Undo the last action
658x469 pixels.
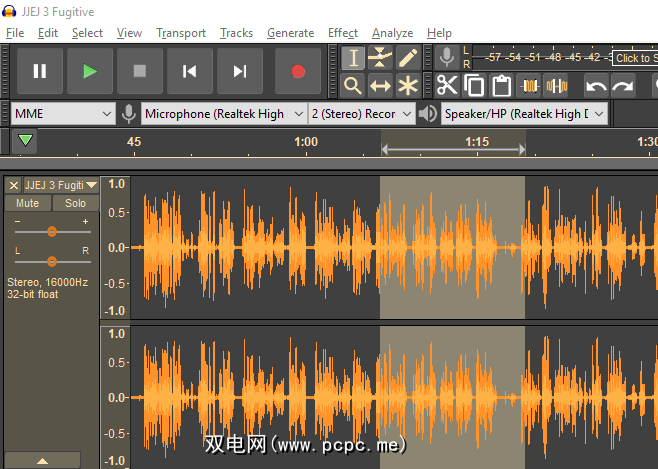pos(596,86)
